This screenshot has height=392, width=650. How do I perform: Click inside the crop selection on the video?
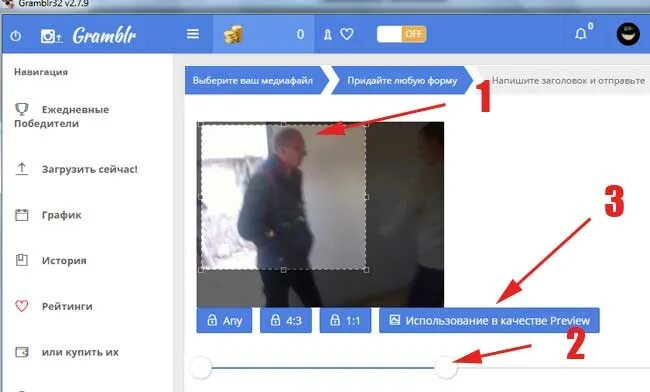tap(283, 197)
